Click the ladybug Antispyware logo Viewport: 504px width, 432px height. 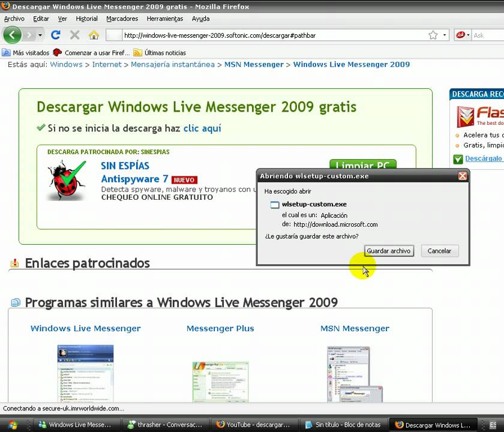coord(67,181)
